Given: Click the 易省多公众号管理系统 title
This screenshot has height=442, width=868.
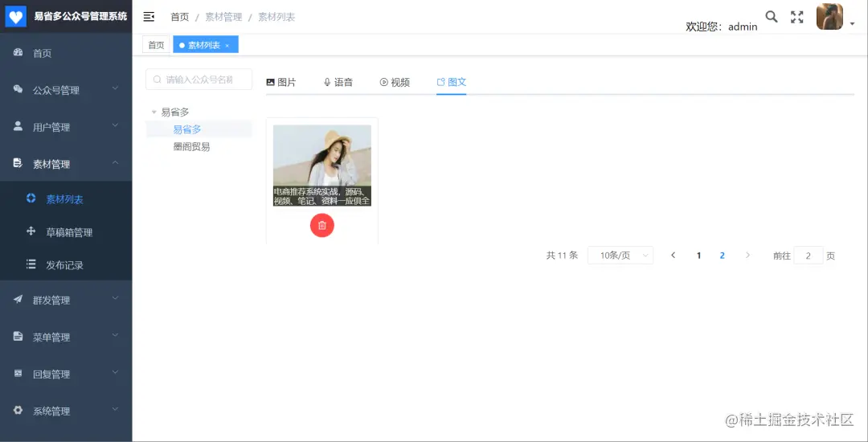Looking at the screenshot, I should coord(80,16).
